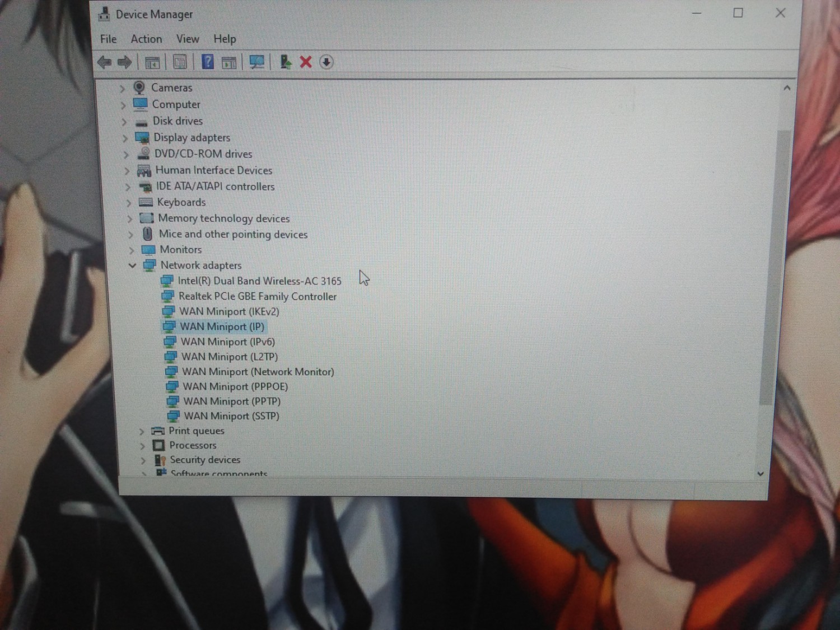Click the Computer label
Screen dimensions: 840x630
(176, 105)
